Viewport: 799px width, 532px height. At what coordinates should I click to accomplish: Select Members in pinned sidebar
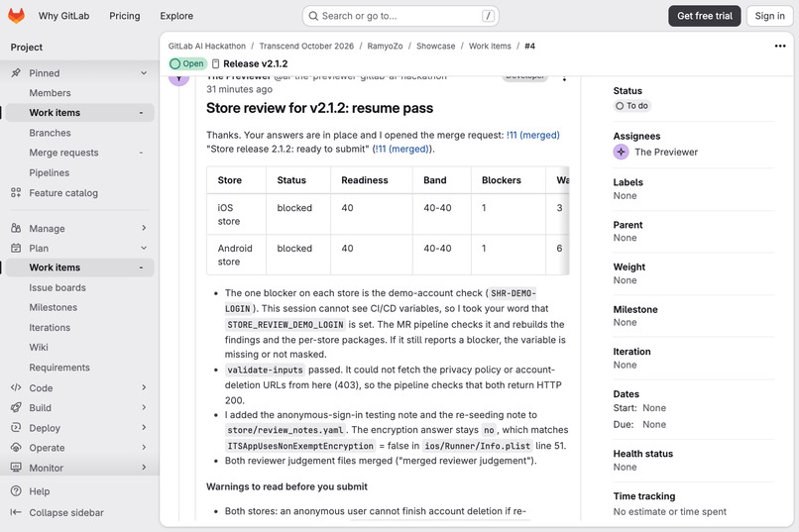(x=50, y=93)
